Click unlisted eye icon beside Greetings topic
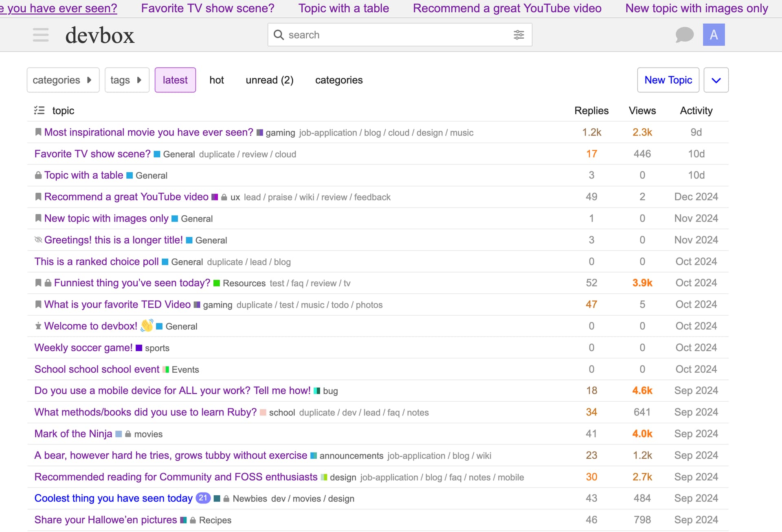Viewport: 782px width, 532px height. [x=38, y=240]
